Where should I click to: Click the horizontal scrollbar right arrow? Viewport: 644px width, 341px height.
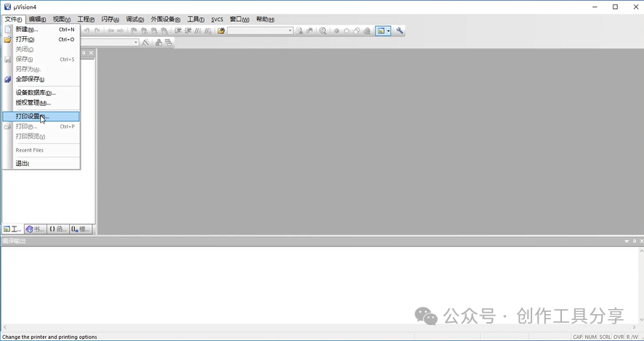click(x=635, y=327)
